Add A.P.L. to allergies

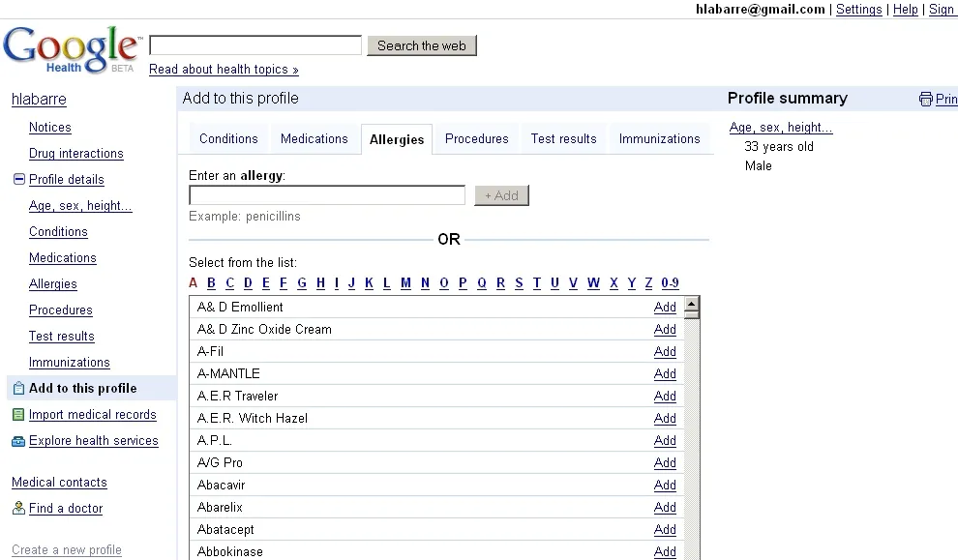pos(665,441)
